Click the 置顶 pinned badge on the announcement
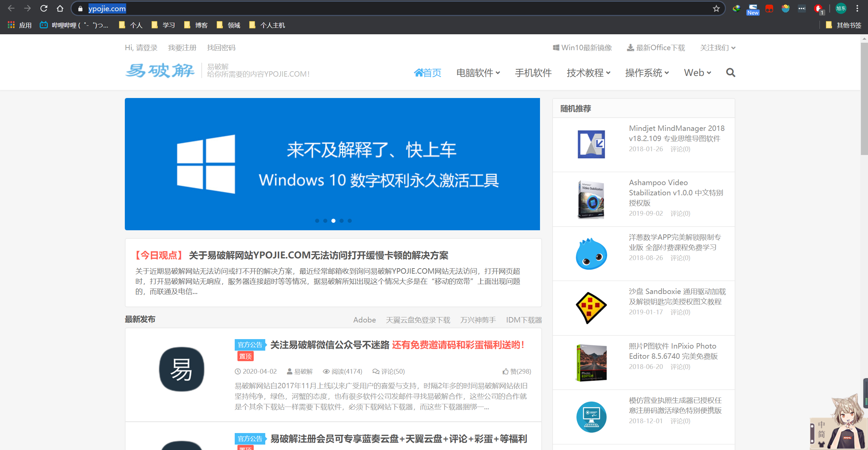This screenshot has height=450, width=868. (x=245, y=356)
